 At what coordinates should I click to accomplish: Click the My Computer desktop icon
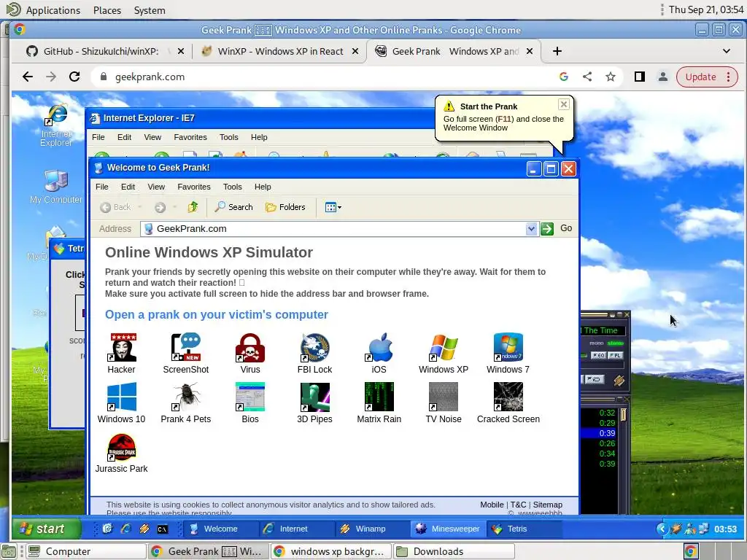[x=56, y=187]
